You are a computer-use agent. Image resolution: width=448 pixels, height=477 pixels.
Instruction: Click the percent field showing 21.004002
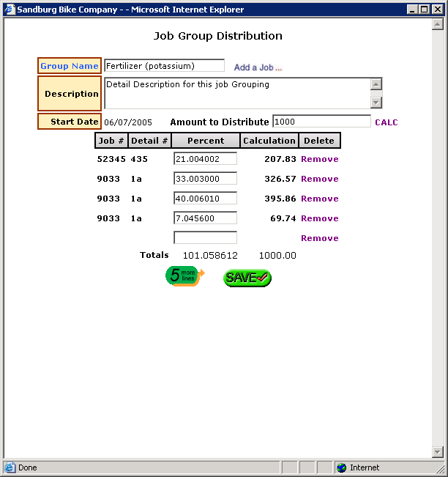click(x=205, y=159)
